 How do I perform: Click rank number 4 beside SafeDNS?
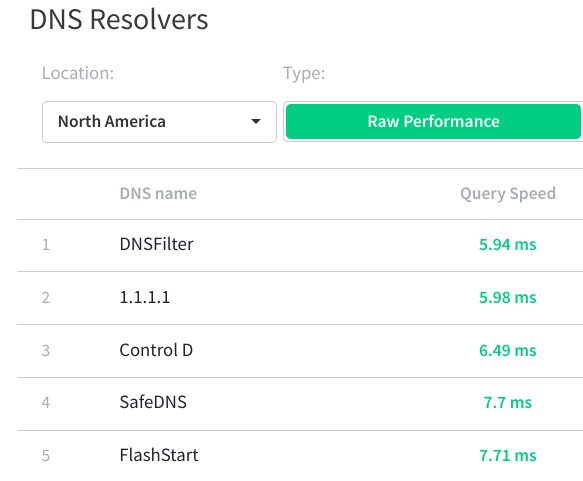point(46,403)
